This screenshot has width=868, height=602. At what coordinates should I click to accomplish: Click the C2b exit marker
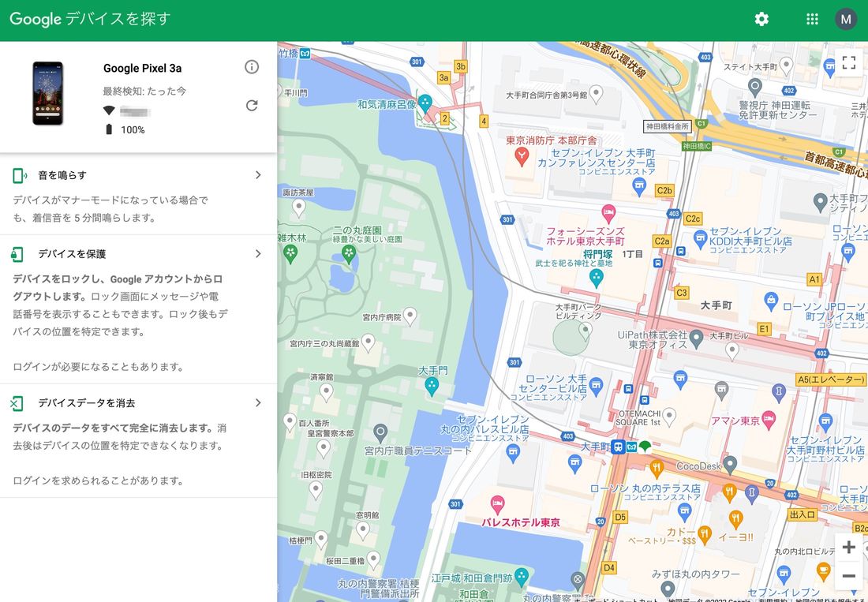tap(664, 190)
